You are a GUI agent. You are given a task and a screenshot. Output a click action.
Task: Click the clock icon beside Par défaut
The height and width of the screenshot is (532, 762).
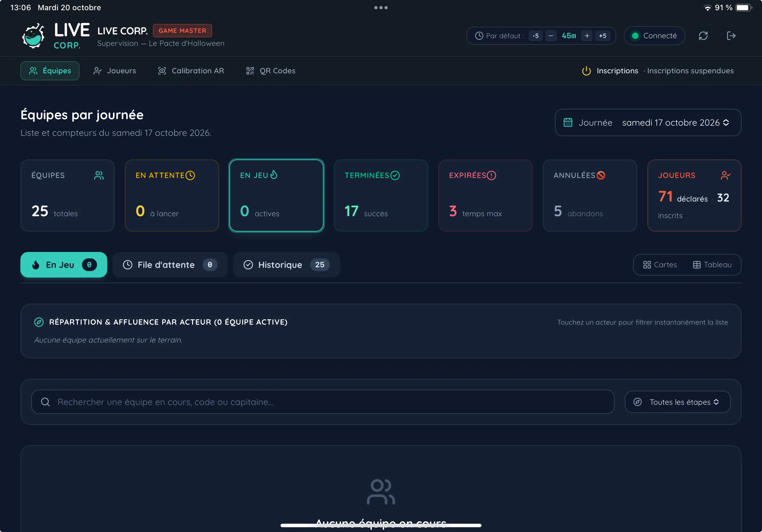coord(479,36)
